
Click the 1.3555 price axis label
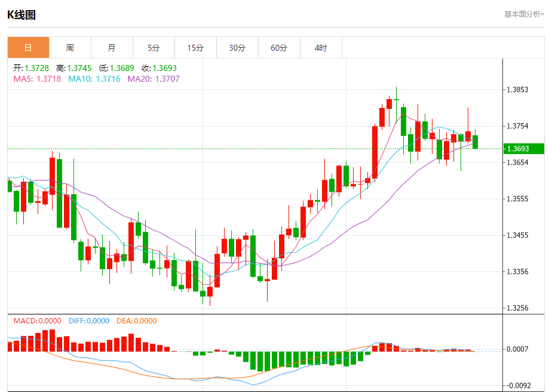tap(517, 199)
